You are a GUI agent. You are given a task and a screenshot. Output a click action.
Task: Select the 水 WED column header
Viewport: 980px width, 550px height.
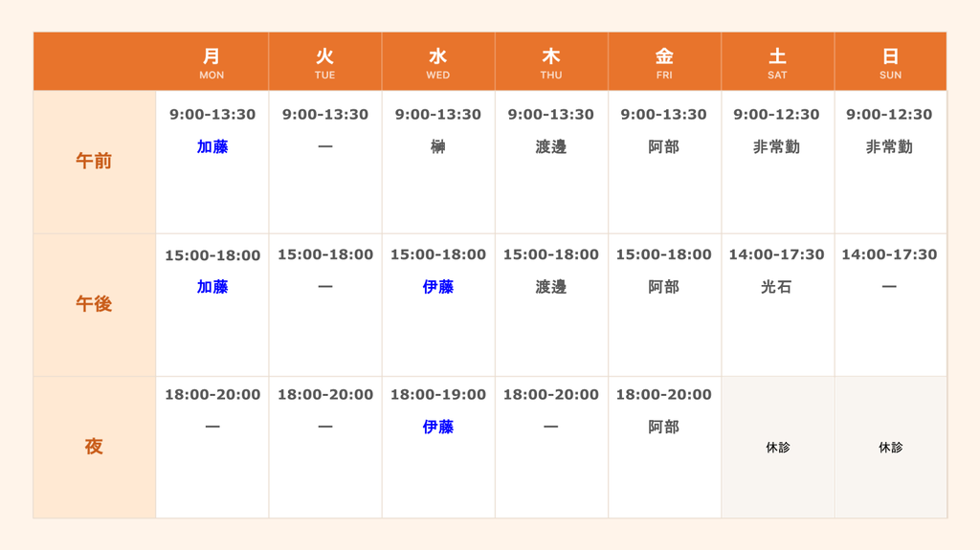point(438,62)
